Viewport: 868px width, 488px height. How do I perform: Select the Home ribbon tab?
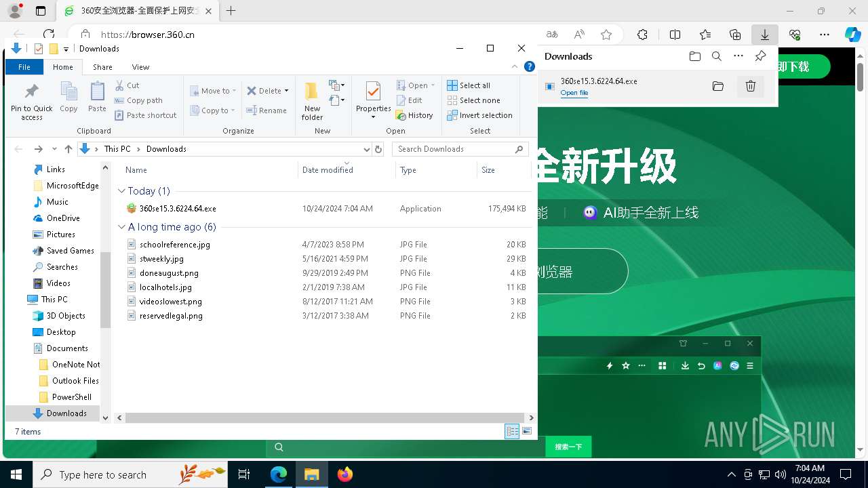(63, 67)
